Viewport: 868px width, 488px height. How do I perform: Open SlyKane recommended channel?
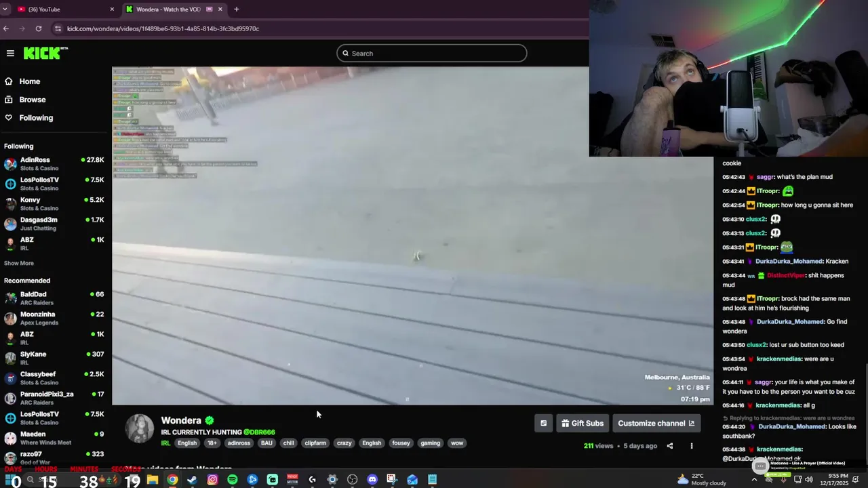(54, 358)
